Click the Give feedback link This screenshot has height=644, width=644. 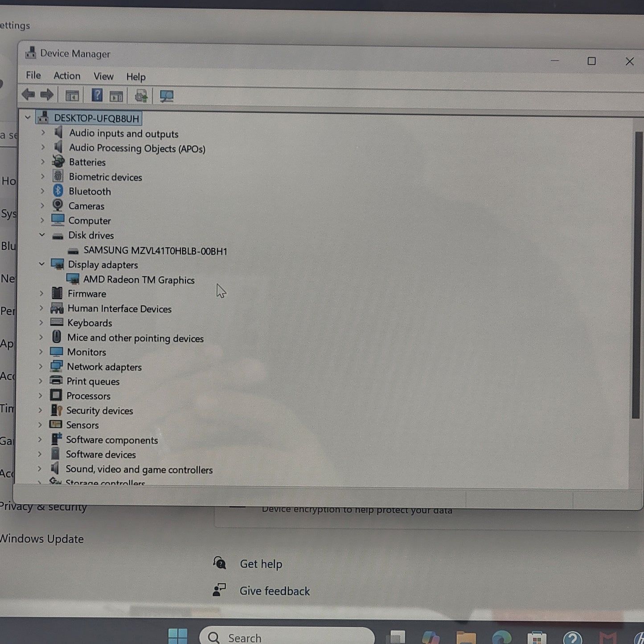click(274, 591)
